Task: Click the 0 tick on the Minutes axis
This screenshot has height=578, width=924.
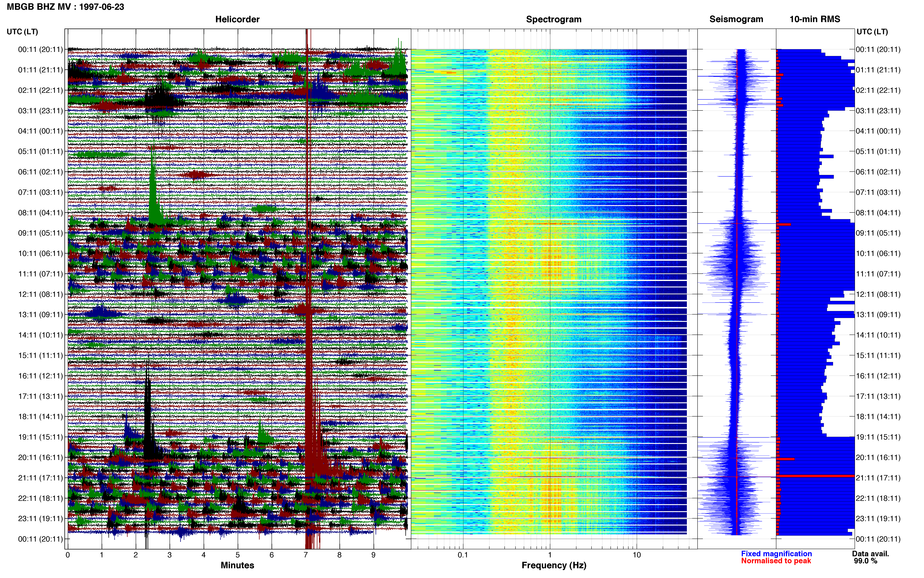Action: tap(68, 555)
